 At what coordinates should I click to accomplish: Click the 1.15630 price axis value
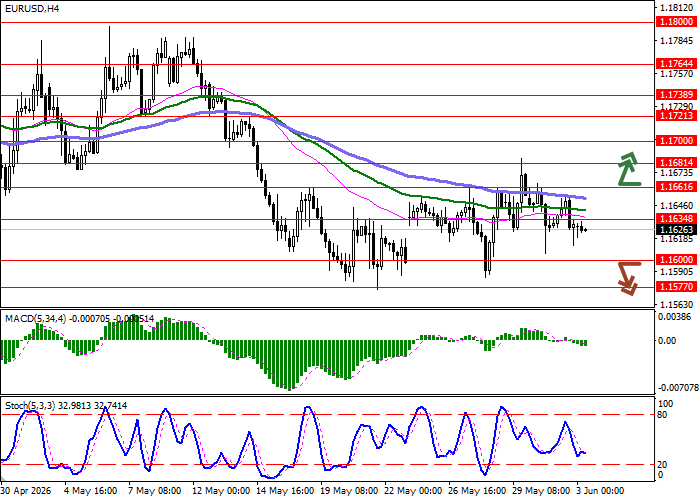(677, 305)
